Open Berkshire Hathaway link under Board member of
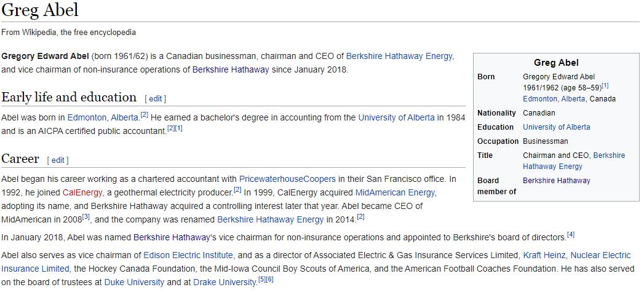Screen dimensions: 644x295 click(x=557, y=180)
